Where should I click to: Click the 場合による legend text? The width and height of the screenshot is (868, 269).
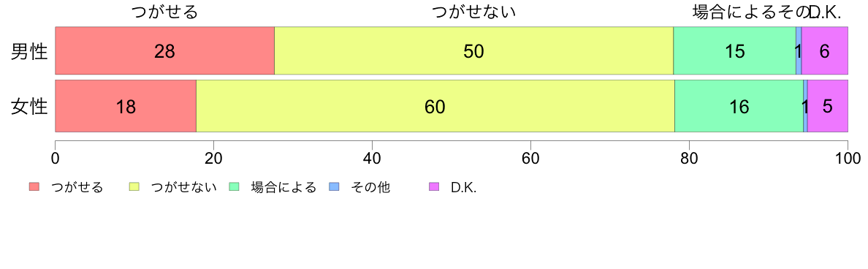pyautogui.click(x=283, y=188)
